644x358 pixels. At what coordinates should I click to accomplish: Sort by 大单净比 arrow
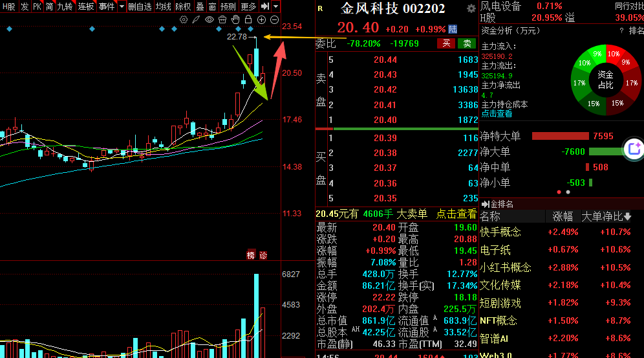pos(627,217)
